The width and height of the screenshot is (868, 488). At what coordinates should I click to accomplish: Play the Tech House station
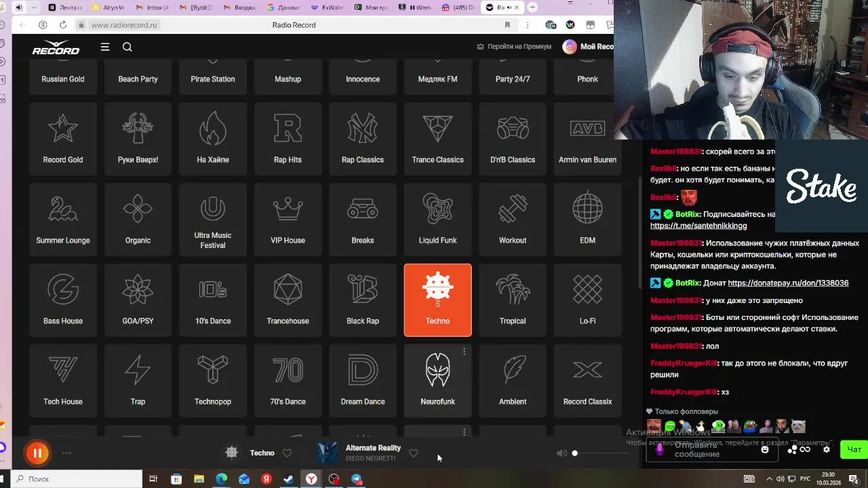point(63,380)
